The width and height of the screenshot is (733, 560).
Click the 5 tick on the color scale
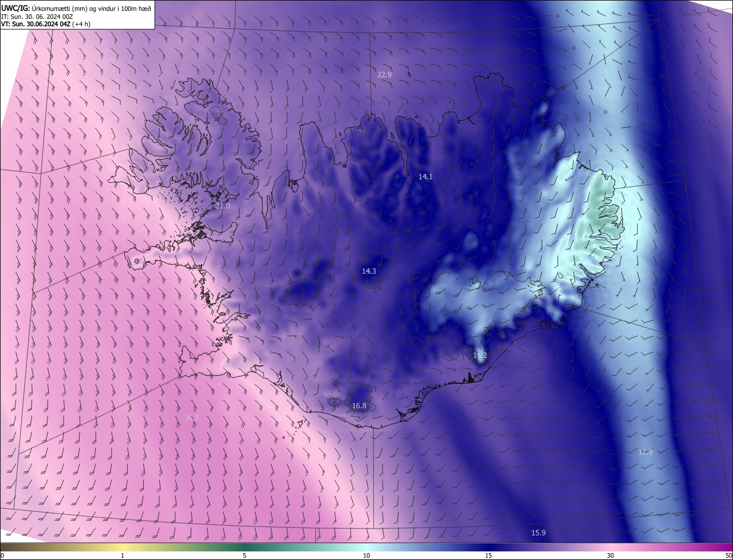(x=245, y=555)
